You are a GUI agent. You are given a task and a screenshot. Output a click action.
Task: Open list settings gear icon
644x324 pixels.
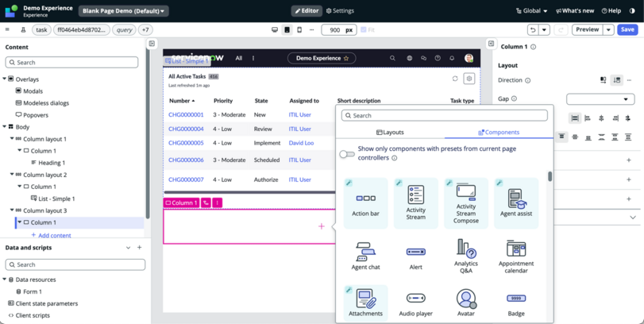click(470, 79)
